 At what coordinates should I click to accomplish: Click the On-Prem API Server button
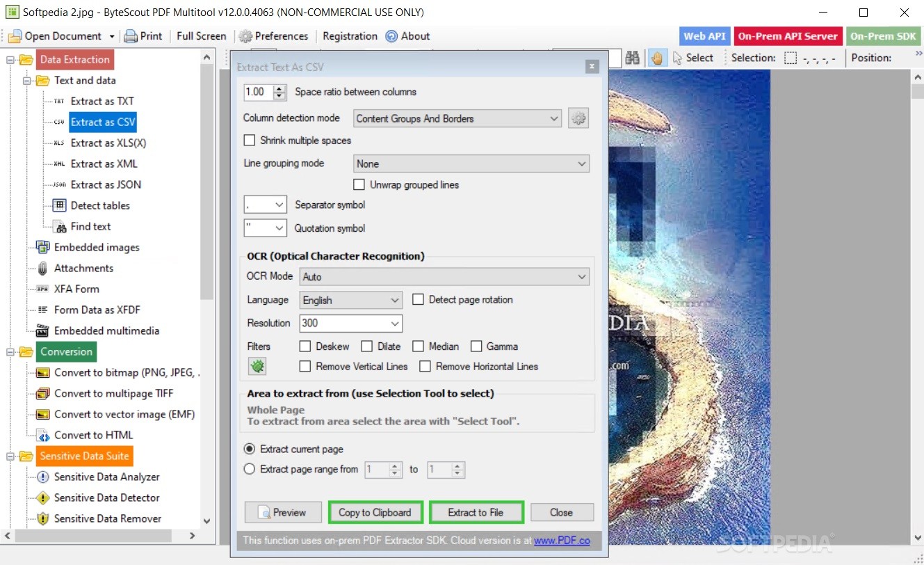pyautogui.click(x=788, y=36)
